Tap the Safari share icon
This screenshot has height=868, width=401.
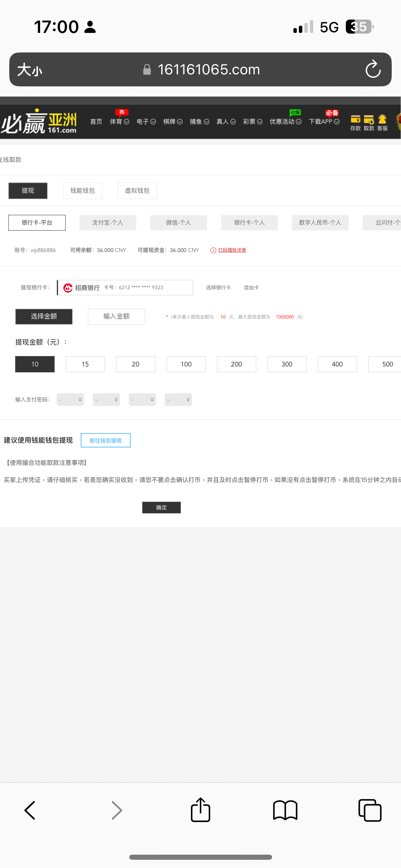coord(200,810)
